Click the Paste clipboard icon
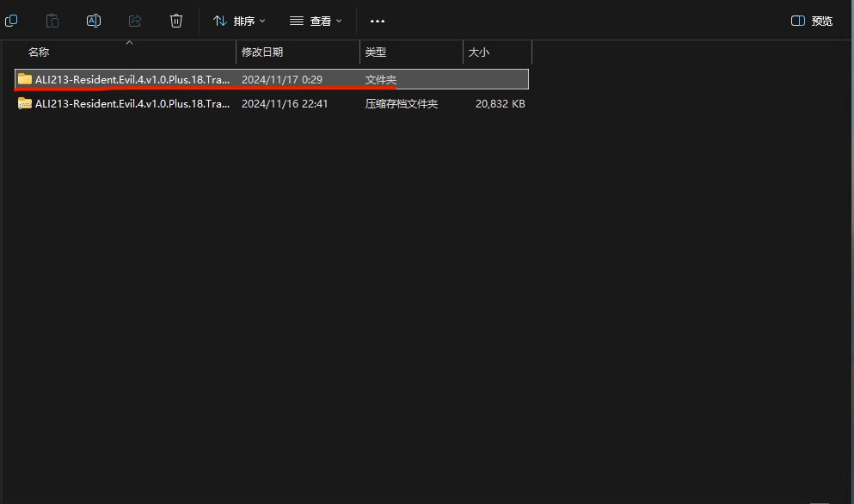The width and height of the screenshot is (854, 504). (52, 21)
